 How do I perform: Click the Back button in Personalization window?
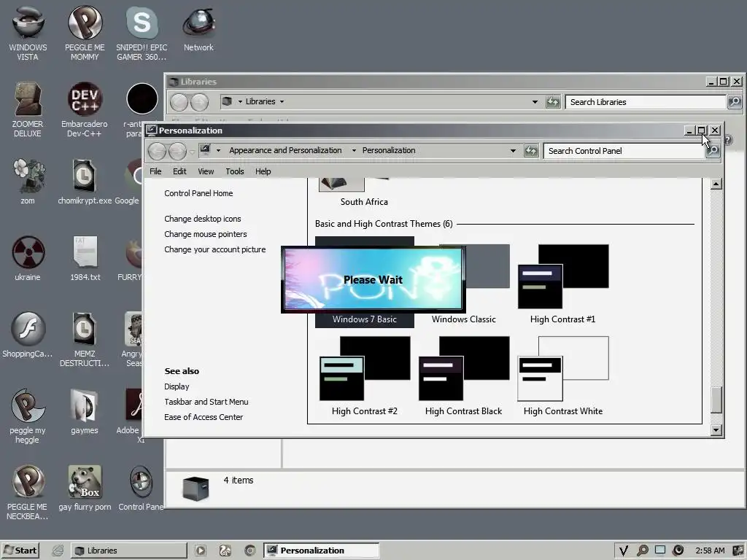pyautogui.click(x=158, y=152)
